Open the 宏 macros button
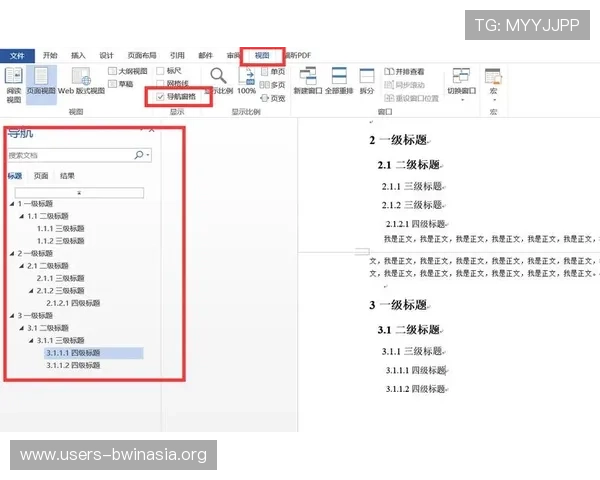 coord(493,85)
